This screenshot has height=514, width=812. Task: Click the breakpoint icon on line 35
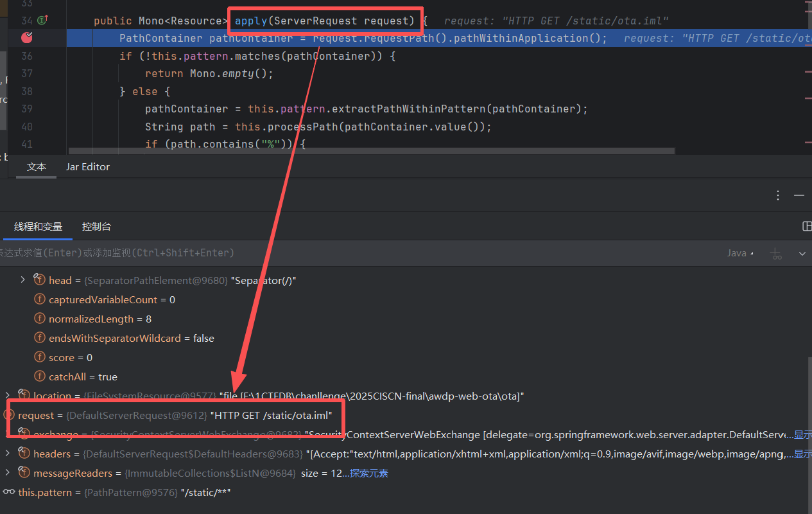(x=26, y=38)
